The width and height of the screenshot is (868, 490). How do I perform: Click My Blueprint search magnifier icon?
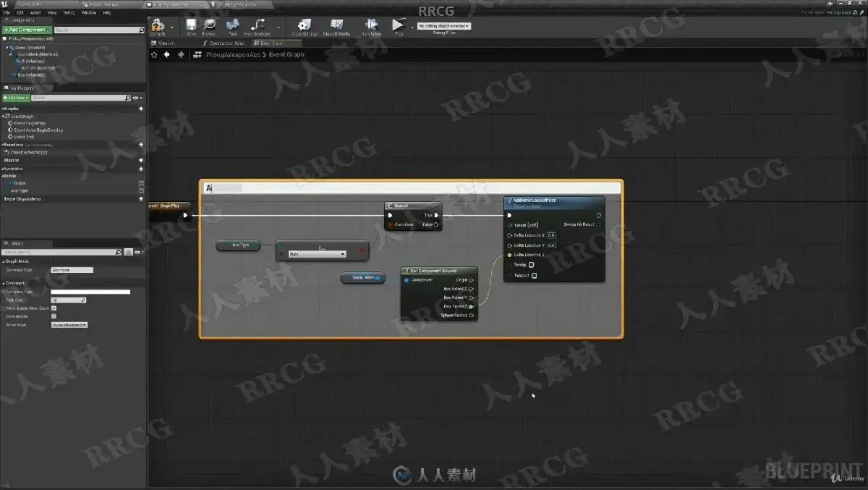(x=128, y=98)
